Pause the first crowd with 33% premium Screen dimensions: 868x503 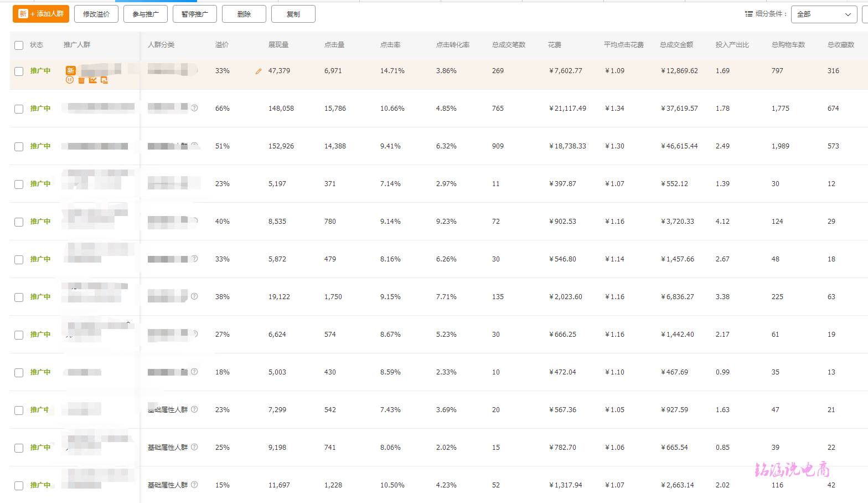[70, 80]
